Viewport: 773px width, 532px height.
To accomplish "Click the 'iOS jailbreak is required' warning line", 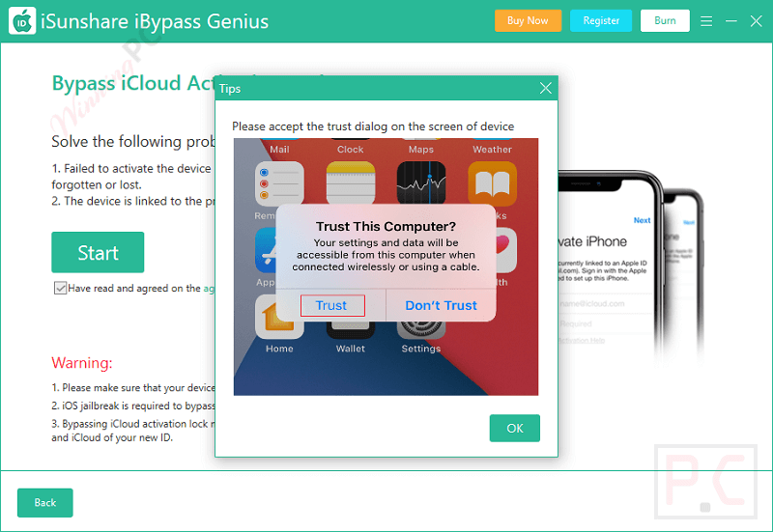I will pyautogui.click(x=133, y=406).
